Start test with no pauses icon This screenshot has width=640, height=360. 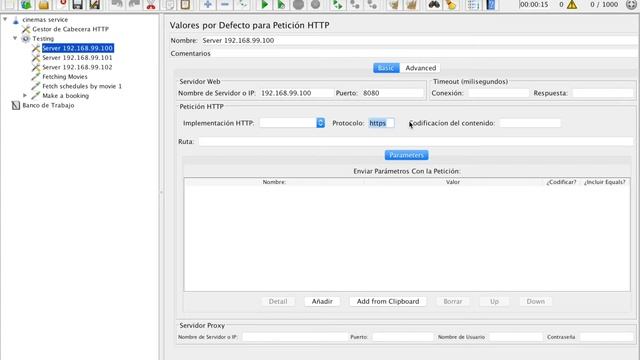pos(281,4)
